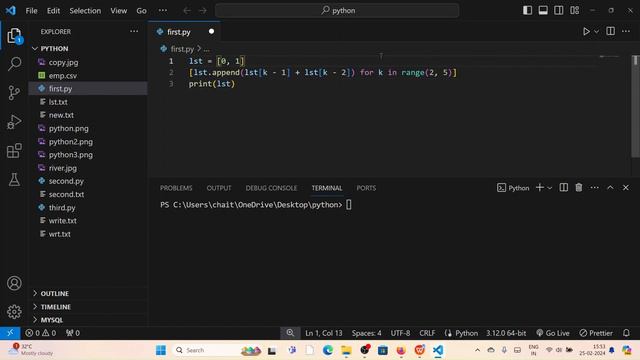Open errors and warnings status item
The width and height of the screenshot is (640, 360).
pyautogui.click(x=40, y=333)
